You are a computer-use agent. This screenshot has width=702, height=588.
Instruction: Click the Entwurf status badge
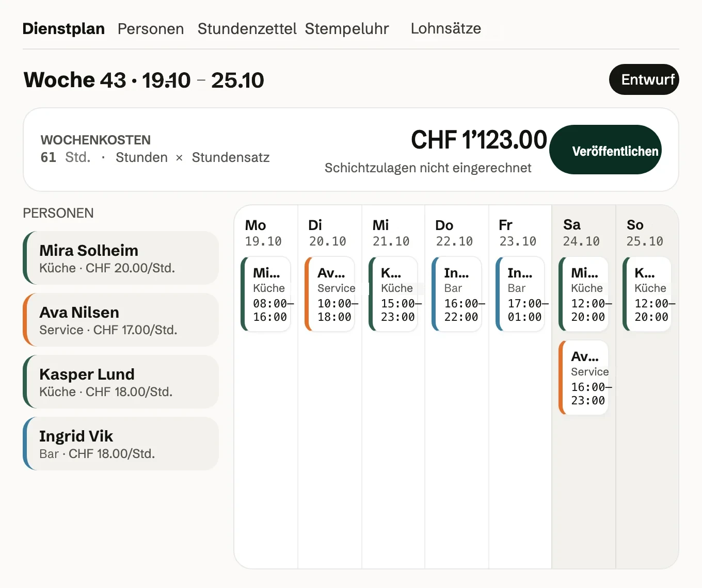(644, 79)
